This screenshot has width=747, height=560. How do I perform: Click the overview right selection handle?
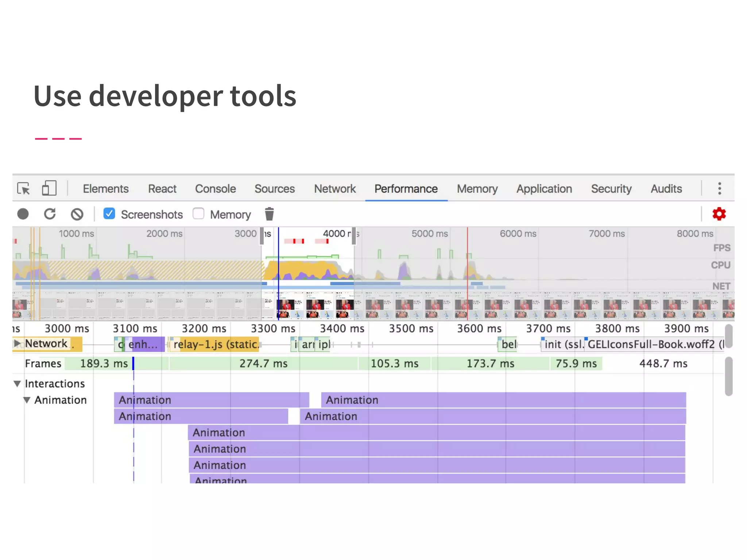pos(354,236)
